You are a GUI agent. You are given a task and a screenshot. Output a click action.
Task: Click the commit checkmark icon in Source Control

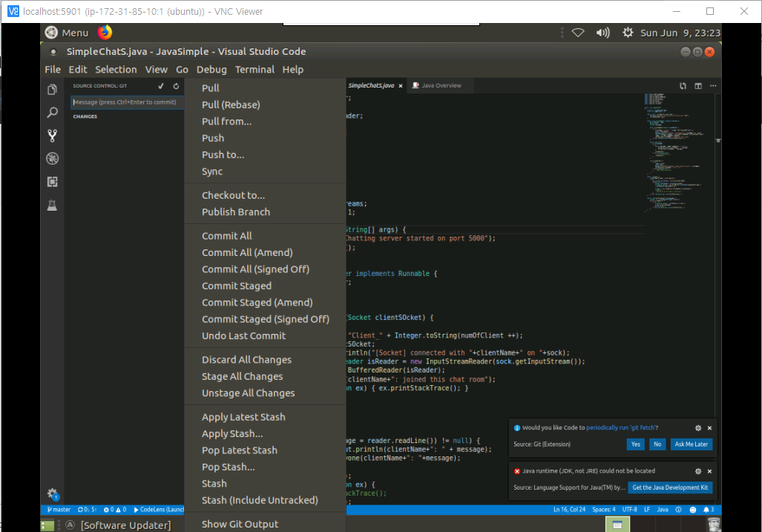[161, 86]
